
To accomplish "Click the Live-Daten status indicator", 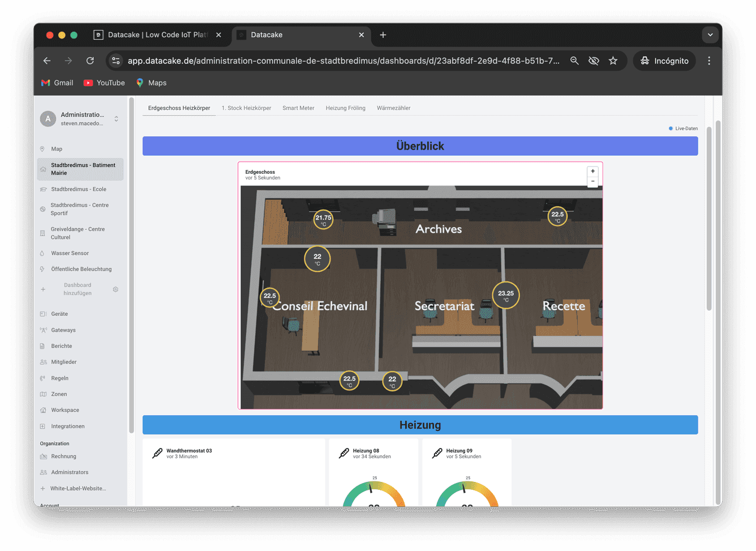I will [683, 129].
